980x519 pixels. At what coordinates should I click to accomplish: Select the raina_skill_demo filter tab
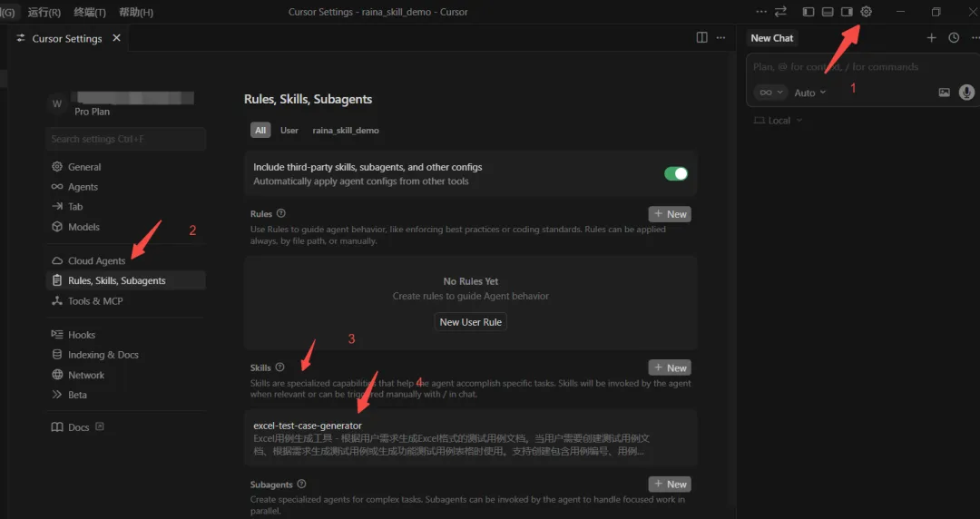346,130
